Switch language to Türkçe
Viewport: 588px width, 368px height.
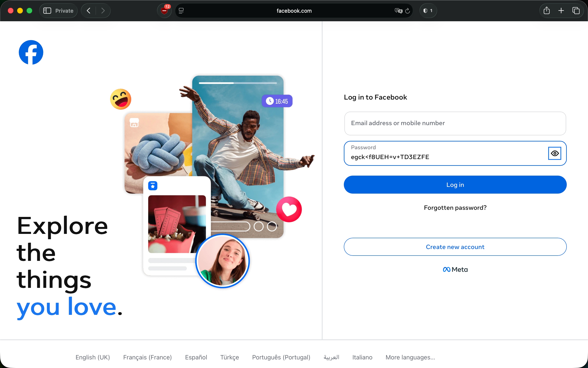(230, 357)
